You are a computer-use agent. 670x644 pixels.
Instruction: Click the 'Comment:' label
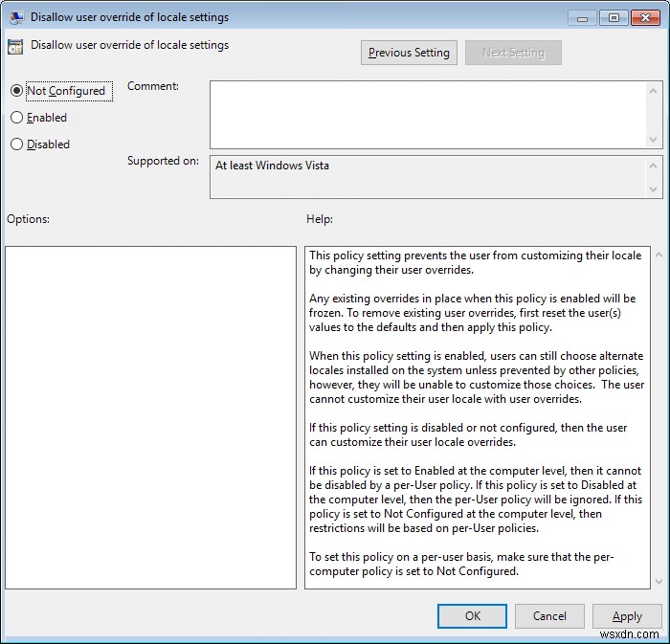[x=153, y=86]
